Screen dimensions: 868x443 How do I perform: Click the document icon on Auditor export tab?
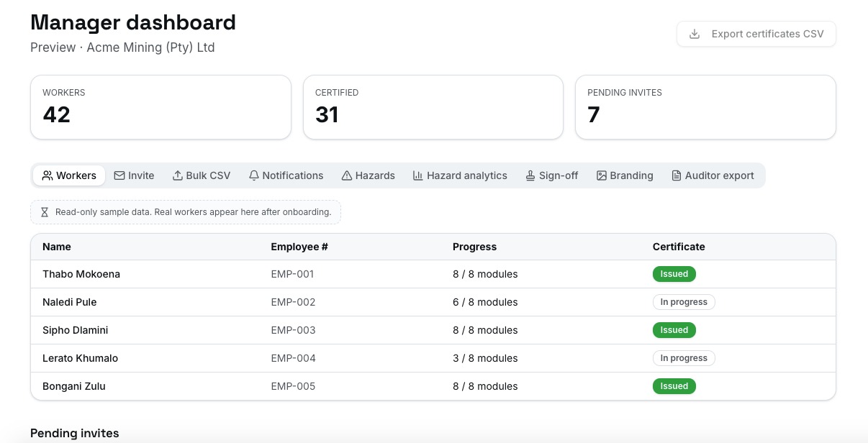[x=677, y=175]
